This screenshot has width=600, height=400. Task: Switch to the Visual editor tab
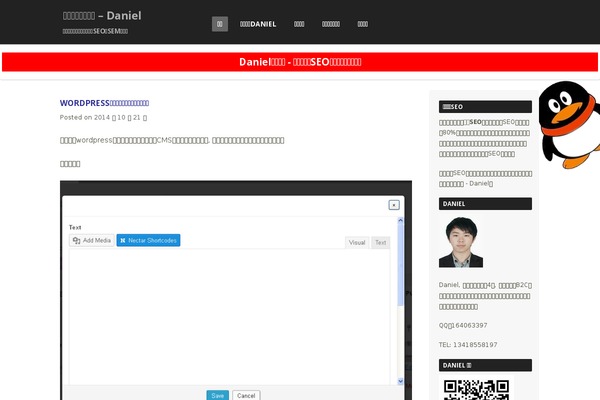[x=357, y=242]
